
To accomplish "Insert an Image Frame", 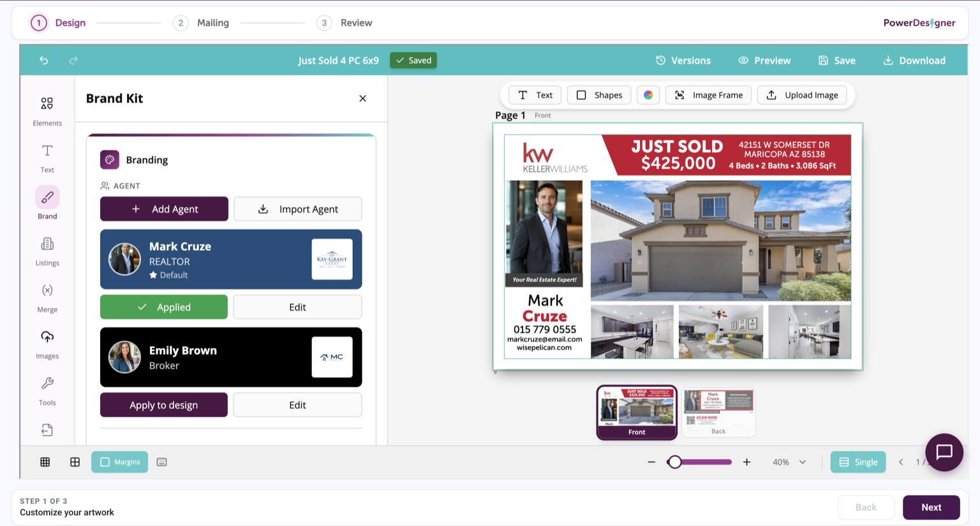I will 708,95.
